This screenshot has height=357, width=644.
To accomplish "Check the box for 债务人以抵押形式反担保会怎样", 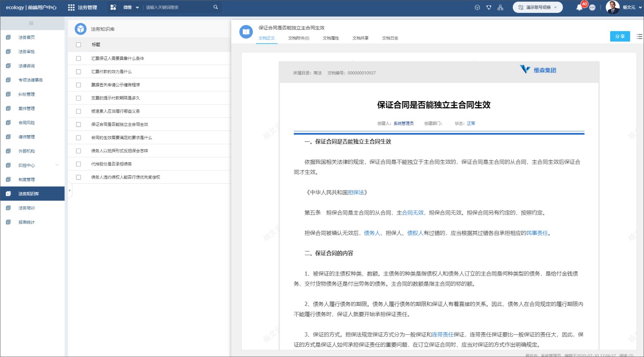I will (x=78, y=151).
